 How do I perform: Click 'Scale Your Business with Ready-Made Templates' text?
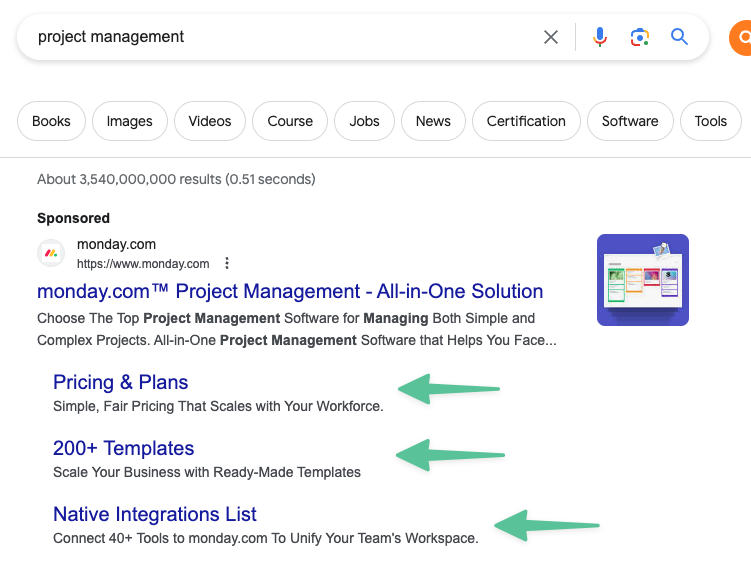pos(207,472)
